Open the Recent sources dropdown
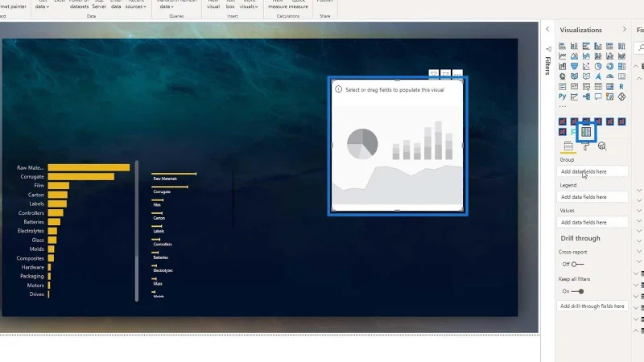Image resolution: width=644 pixels, height=362 pixels. (x=135, y=5)
